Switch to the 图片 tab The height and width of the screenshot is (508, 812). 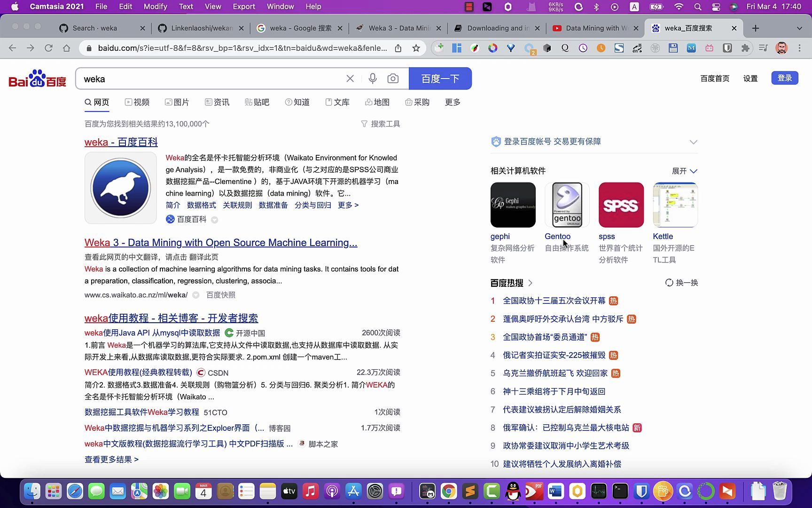[x=177, y=102]
